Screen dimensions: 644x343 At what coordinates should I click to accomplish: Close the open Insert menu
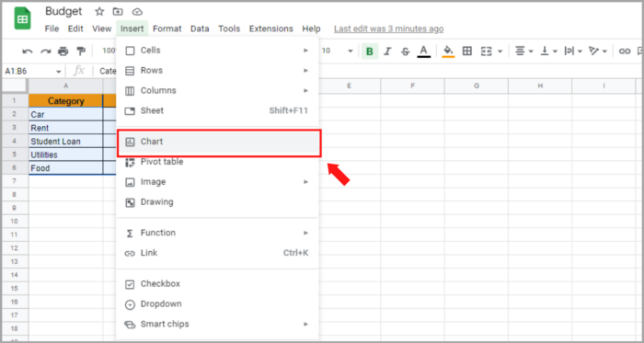coord(132,29)
